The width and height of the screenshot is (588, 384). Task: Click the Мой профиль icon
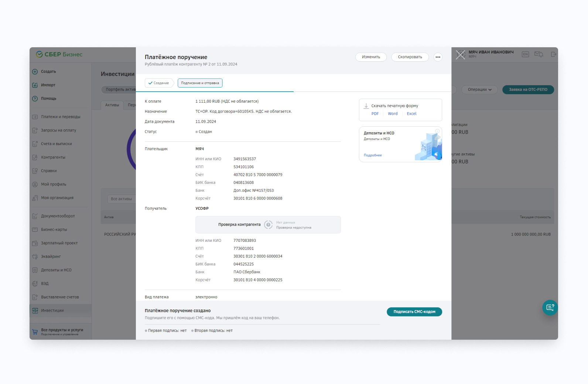coord(35,184)
